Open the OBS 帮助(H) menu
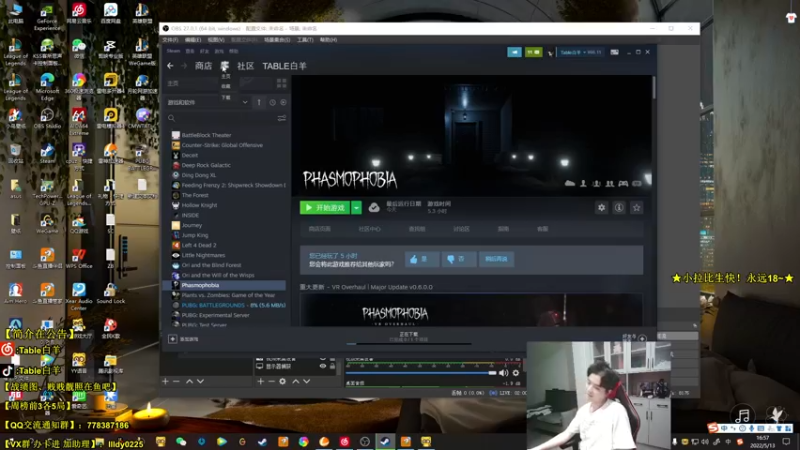Viewport: 800px width, 450px height. click(328, 40)
